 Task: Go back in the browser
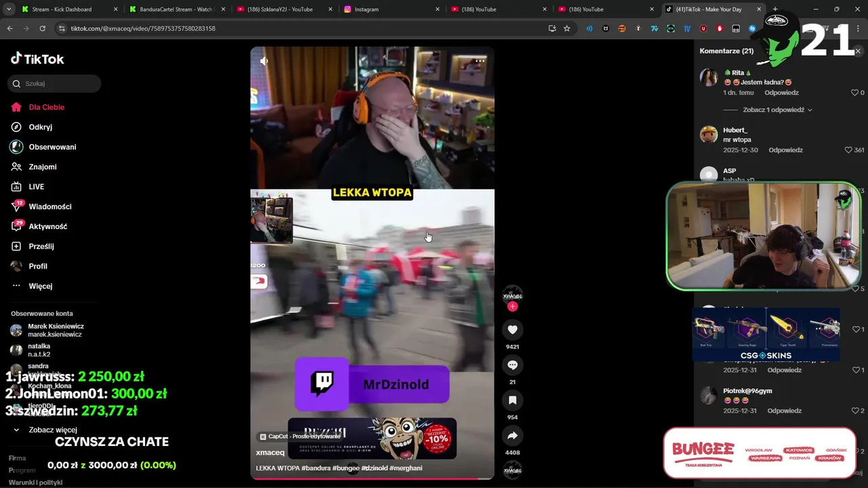tap(9, 28)
